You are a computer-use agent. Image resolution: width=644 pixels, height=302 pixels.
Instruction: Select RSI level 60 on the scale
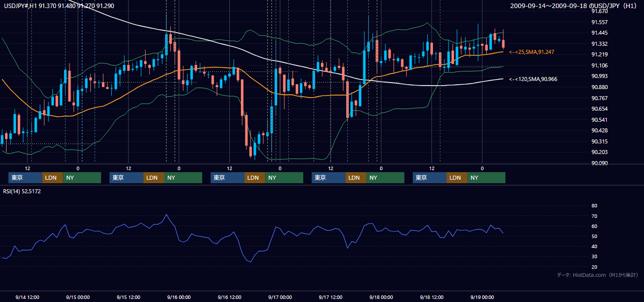[594, 226]
